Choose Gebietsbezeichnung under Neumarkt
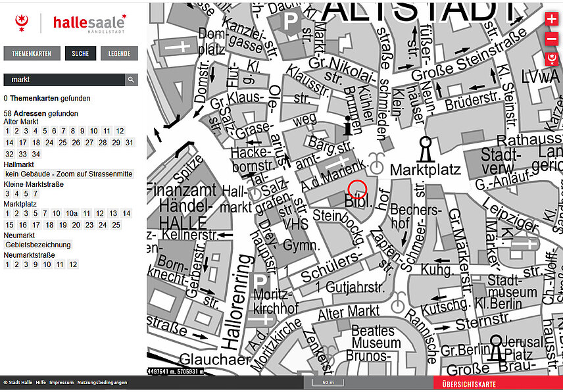The width and height of the screenshot is (563, 392). 37,245
